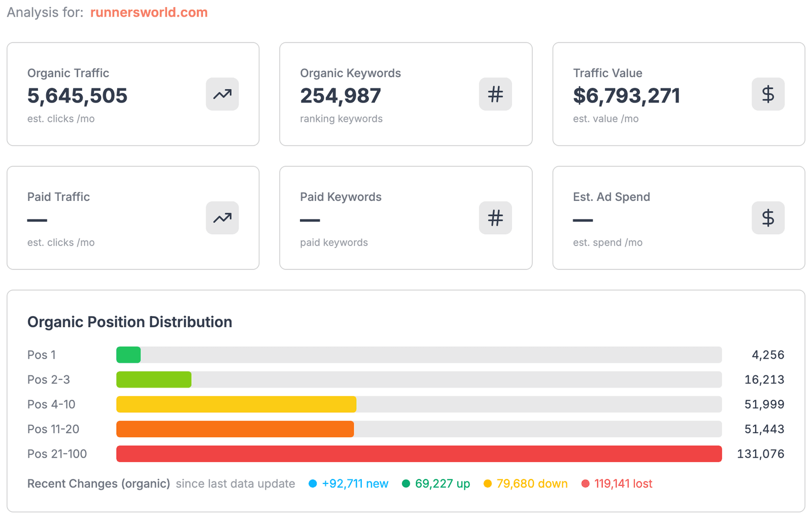Click the Organic Traffic trend arrow icon
Viewport: 812px width, 519px height.
click(222, 94)
